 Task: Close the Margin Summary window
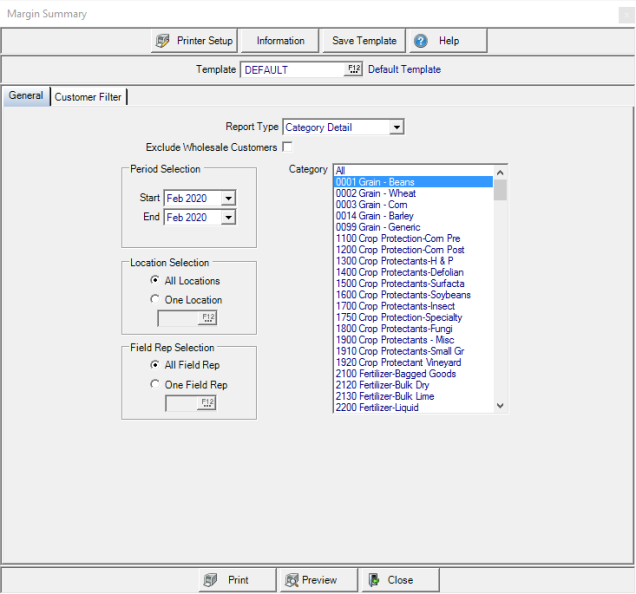point(400,580)
